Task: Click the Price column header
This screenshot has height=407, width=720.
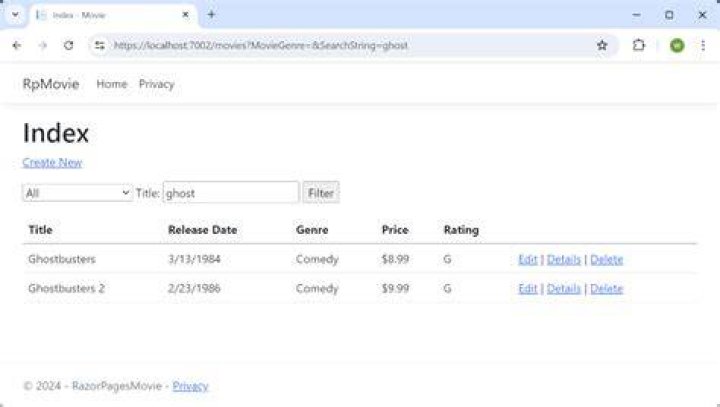Action: pos(395,230)
